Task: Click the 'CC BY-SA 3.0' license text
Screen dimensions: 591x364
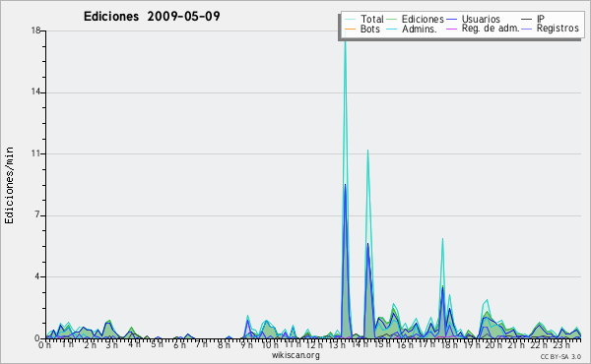Action: pyautogui.click(x=560, y=357)
